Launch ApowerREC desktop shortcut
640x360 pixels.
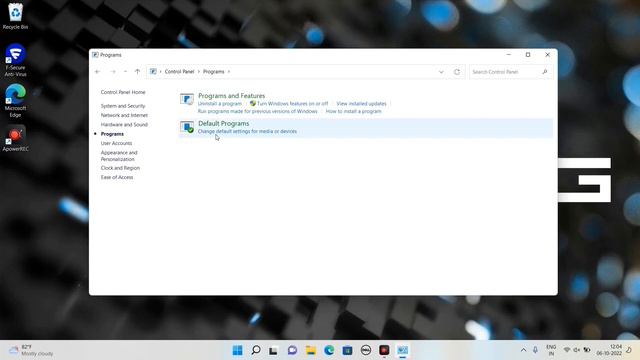[x=15, y=139]
